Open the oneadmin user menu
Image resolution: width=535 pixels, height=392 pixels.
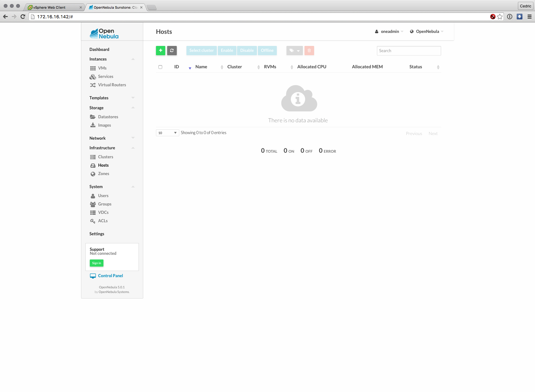(x=389, y=31)
